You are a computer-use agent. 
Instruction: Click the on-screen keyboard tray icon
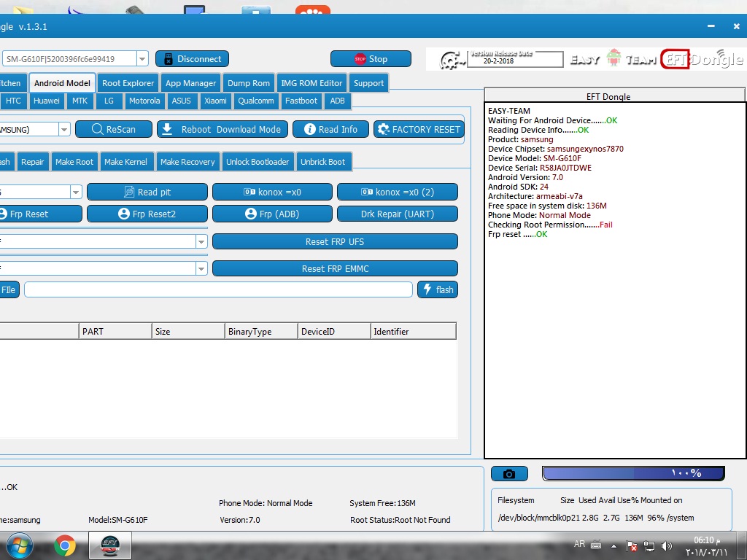pyautogui.click(x=596, y=545)
